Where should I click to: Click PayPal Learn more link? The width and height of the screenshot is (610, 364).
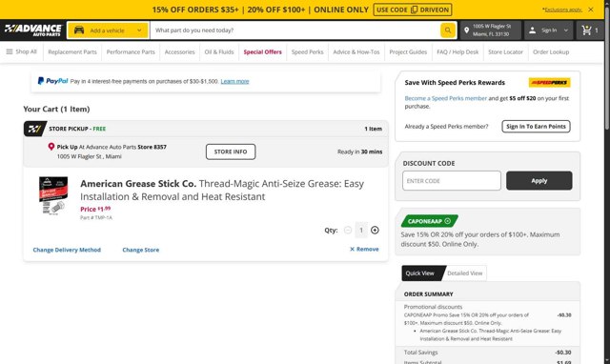coord(234,81)
